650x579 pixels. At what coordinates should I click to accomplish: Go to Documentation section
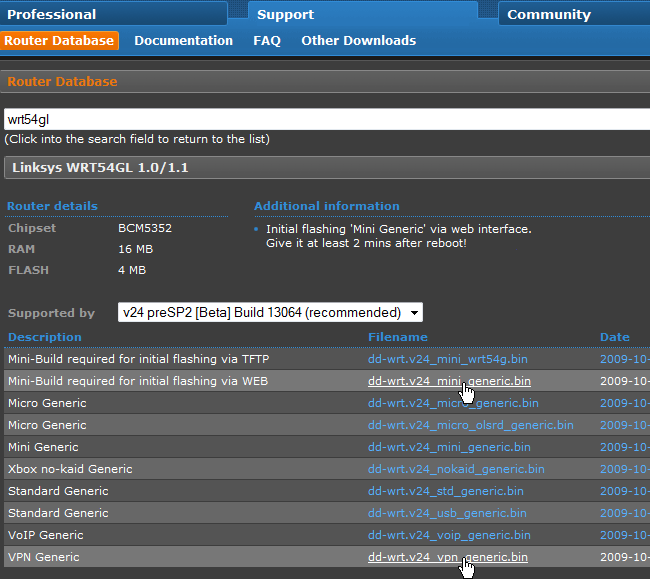tap(184, 41)
